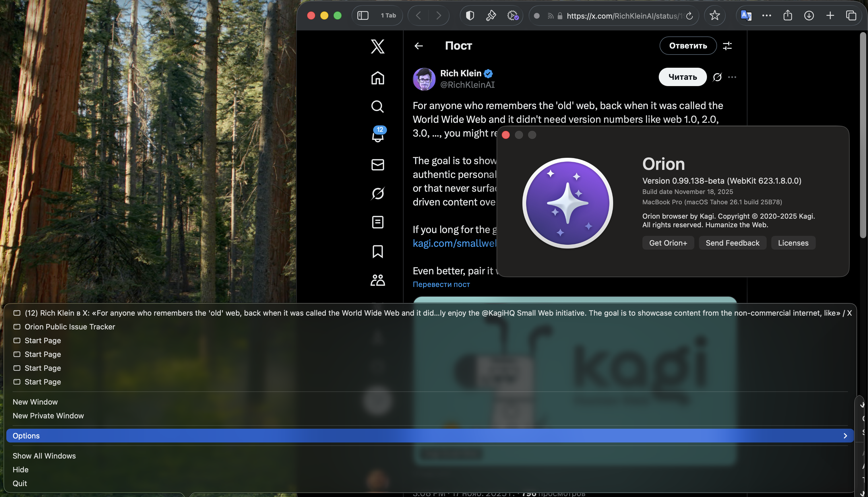Open the browser ellipsis menu
The image size is (868, 497).
(767, 15)
